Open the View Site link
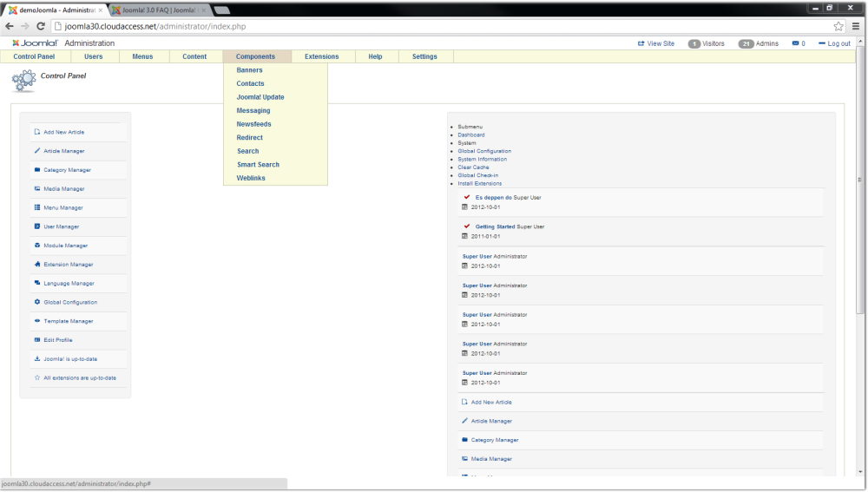This screenshot has width=868, height=492. coord(655,43)
